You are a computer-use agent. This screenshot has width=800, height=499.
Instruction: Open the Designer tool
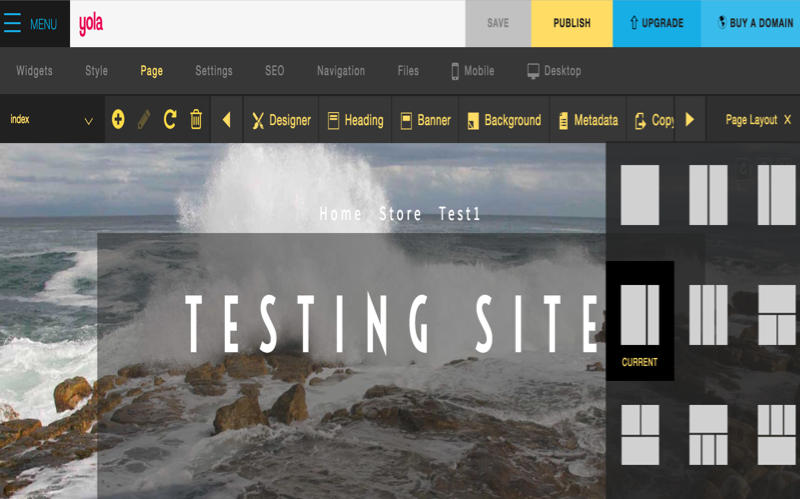pos(280,120)
